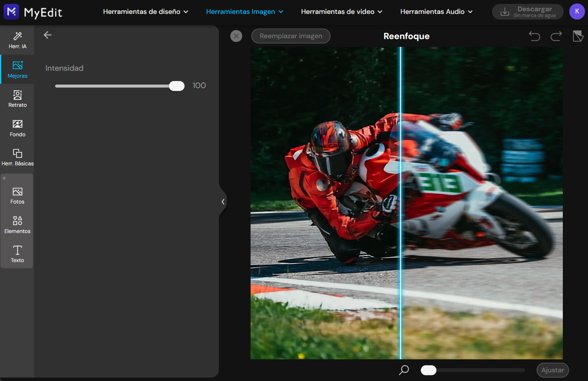Select the Retrato tool
This screenshot has width=588, height=381.
(17, 99)
